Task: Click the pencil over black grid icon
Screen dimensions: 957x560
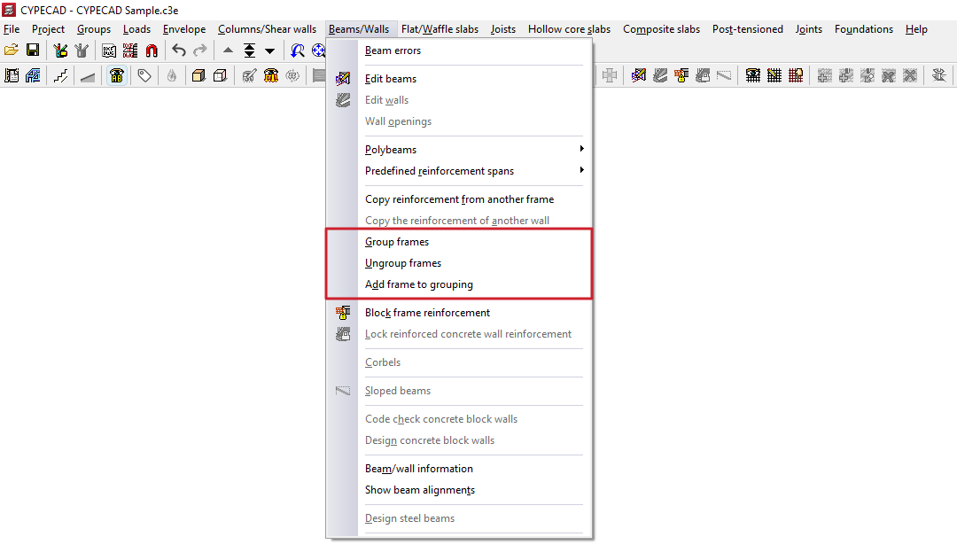Action: point(774,75)
